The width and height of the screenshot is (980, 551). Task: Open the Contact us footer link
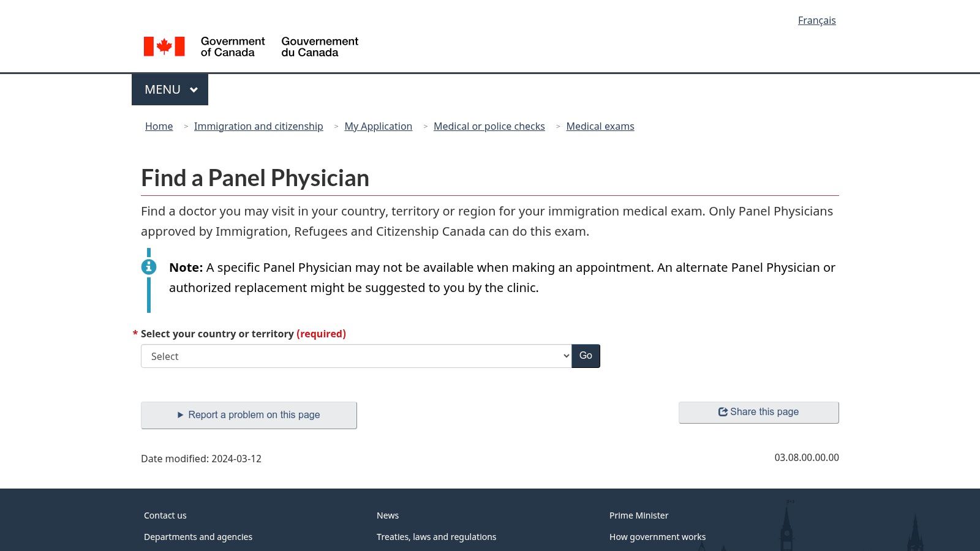click(x=165, y=515)
